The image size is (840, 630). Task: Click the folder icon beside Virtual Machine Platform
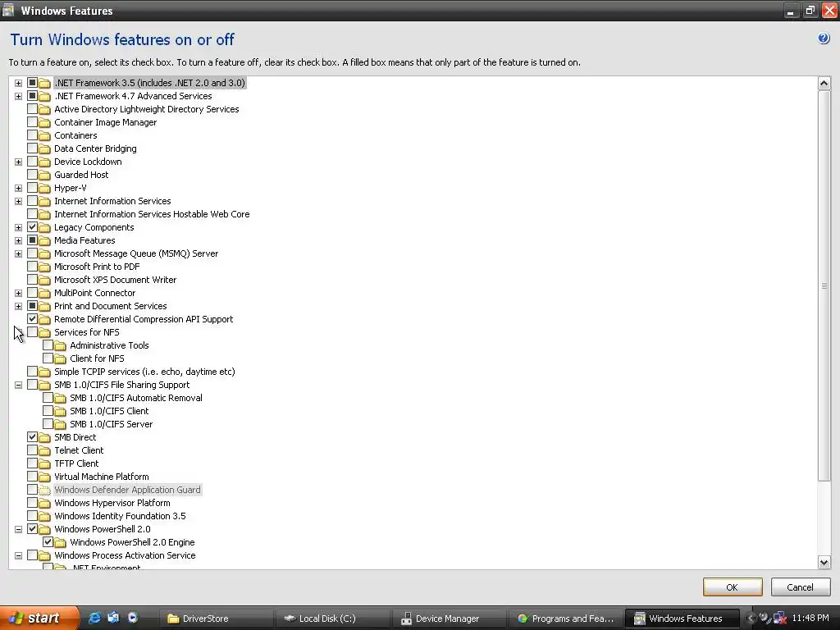[x=44, y=477]
